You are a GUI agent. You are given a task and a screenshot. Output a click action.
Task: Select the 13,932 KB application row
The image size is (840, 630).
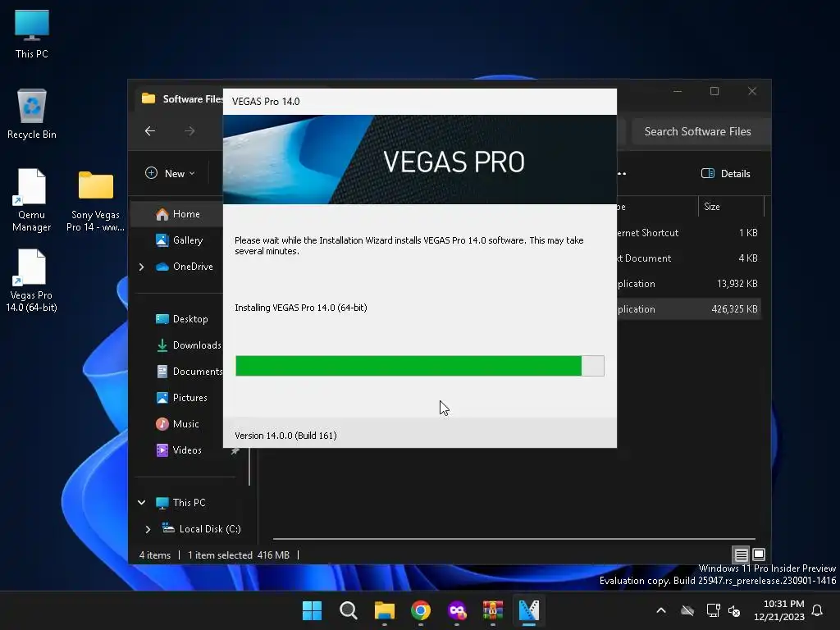(688, 283)
